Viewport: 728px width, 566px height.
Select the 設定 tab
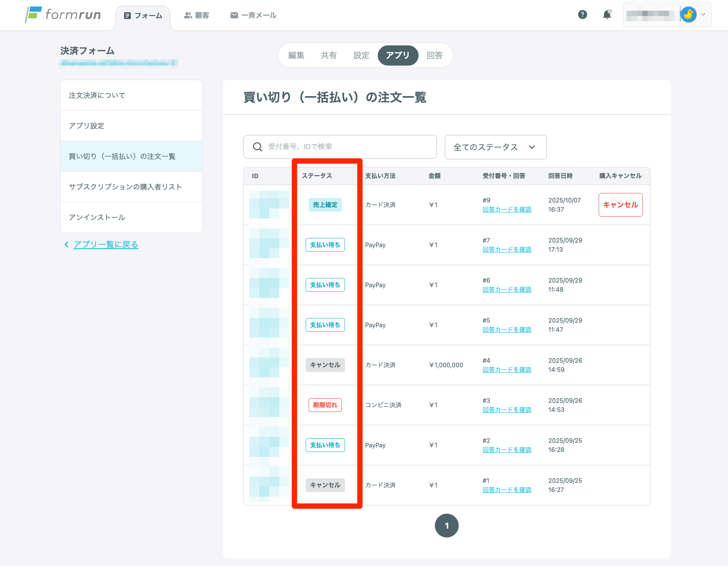(x=361, y=55)
